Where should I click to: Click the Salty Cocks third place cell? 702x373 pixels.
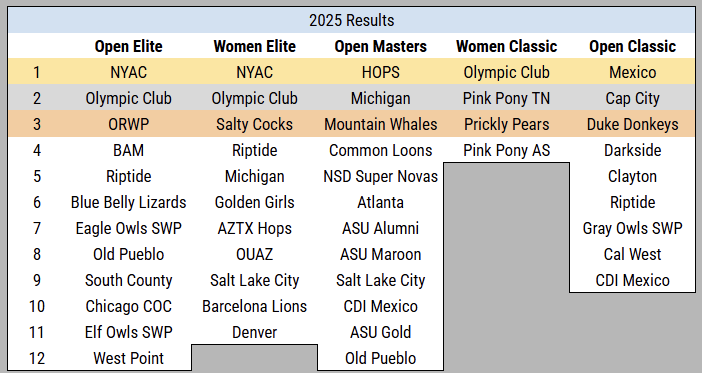click(255, 124)
